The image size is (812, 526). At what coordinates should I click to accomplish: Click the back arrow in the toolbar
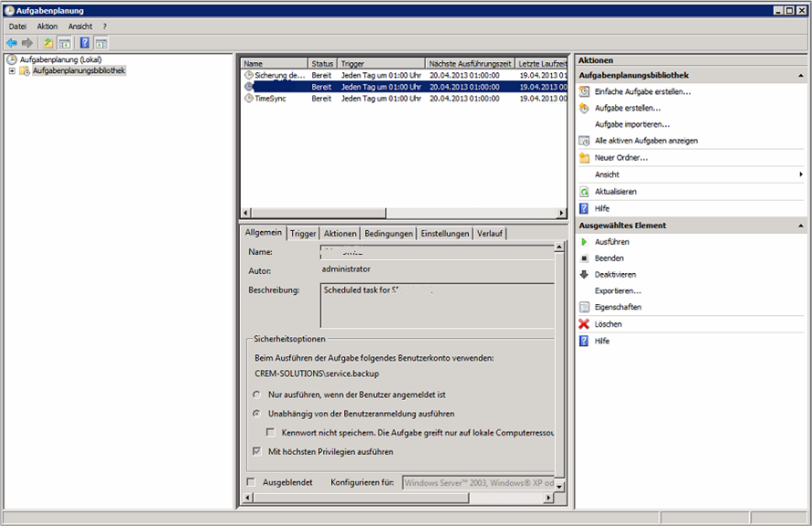(x=12, y=43)
